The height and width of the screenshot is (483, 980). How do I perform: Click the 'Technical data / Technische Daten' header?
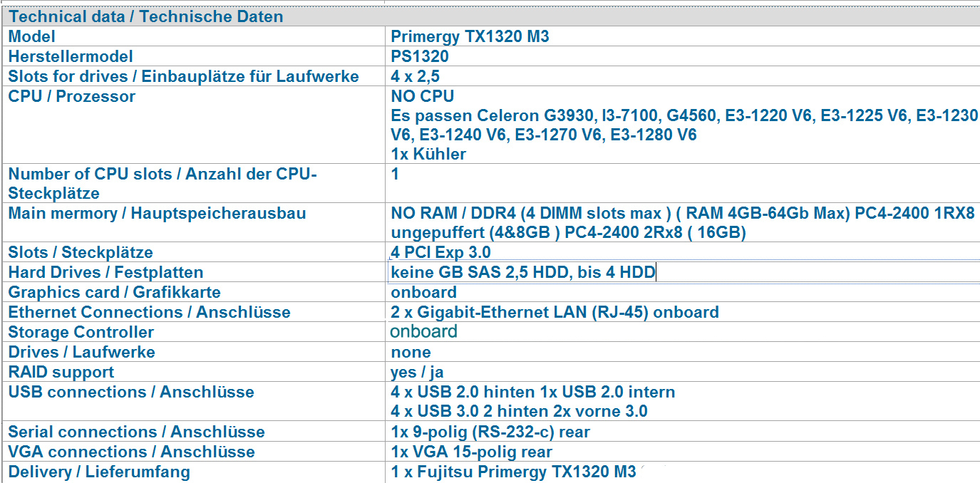[x=145, y=16]
